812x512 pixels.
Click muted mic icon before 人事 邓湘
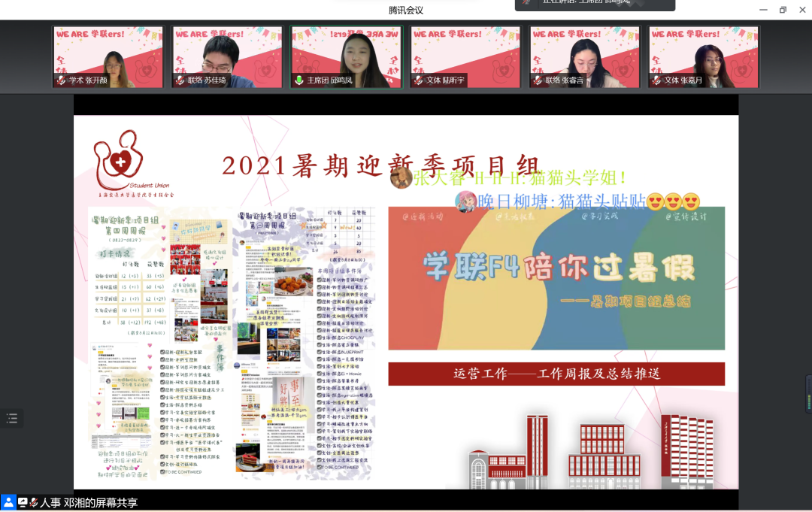coord(34,502)
